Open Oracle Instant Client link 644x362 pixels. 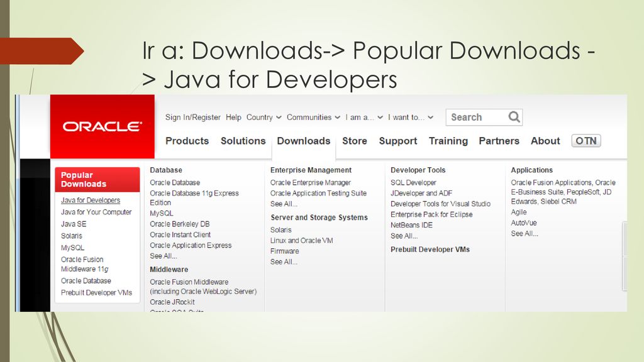point(180,235)
